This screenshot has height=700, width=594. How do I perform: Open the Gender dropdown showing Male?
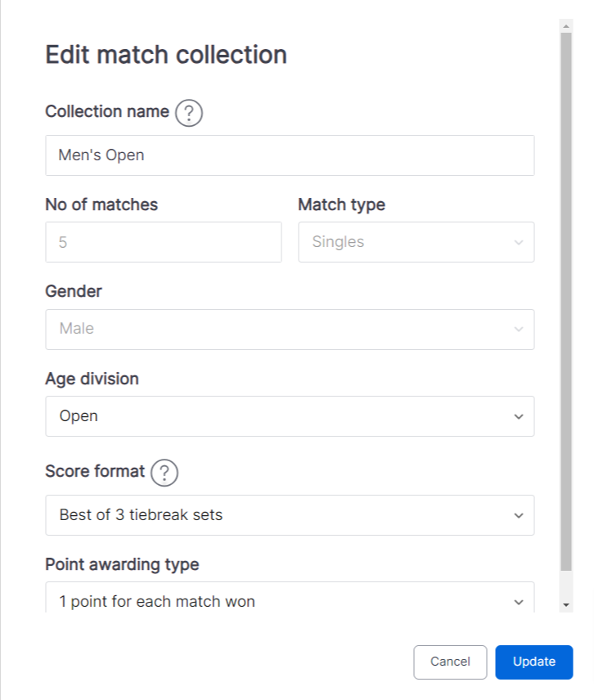(290, 330)
